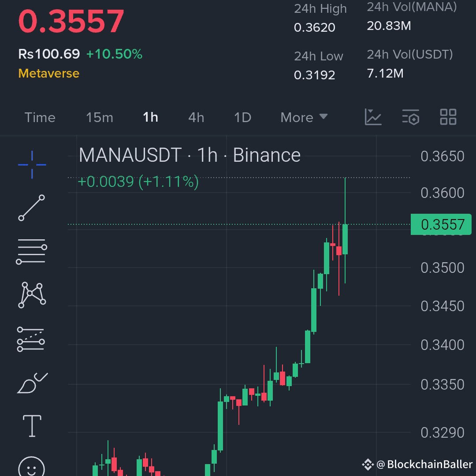Select the price projection tool
Image resolution: width=476 pixels, height=476 pixels.
[31, 339]
